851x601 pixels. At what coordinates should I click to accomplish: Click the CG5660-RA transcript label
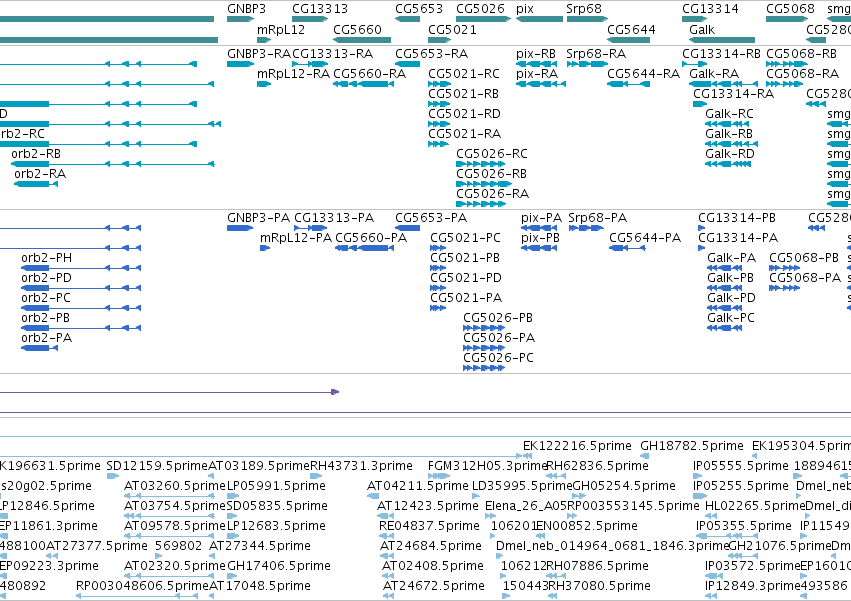(370, 74)
